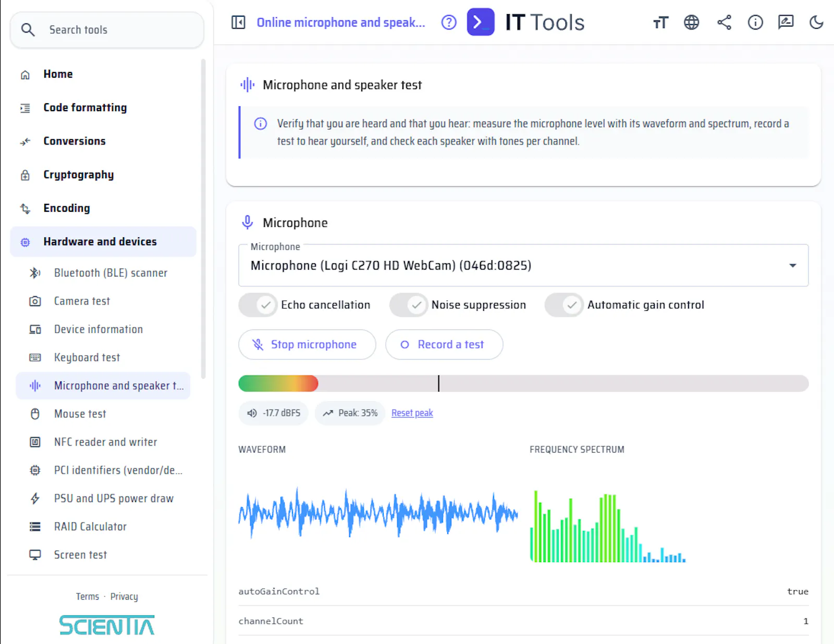
Task: Go to Home in sidebar
Action: point(103,74)
